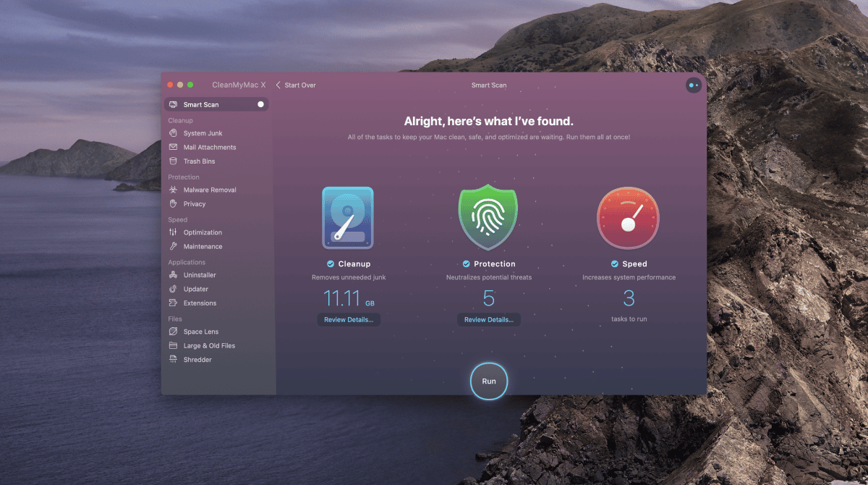Uncheck the Cleanup checkbox

click(x=331, y=264)
